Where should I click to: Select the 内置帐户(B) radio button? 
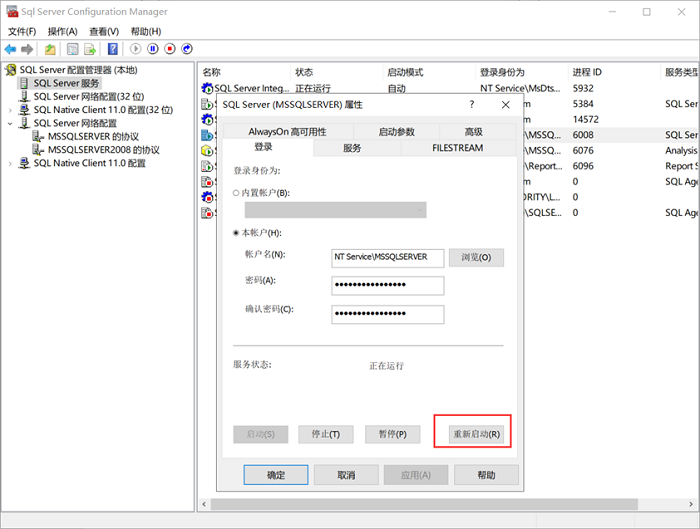236,193
